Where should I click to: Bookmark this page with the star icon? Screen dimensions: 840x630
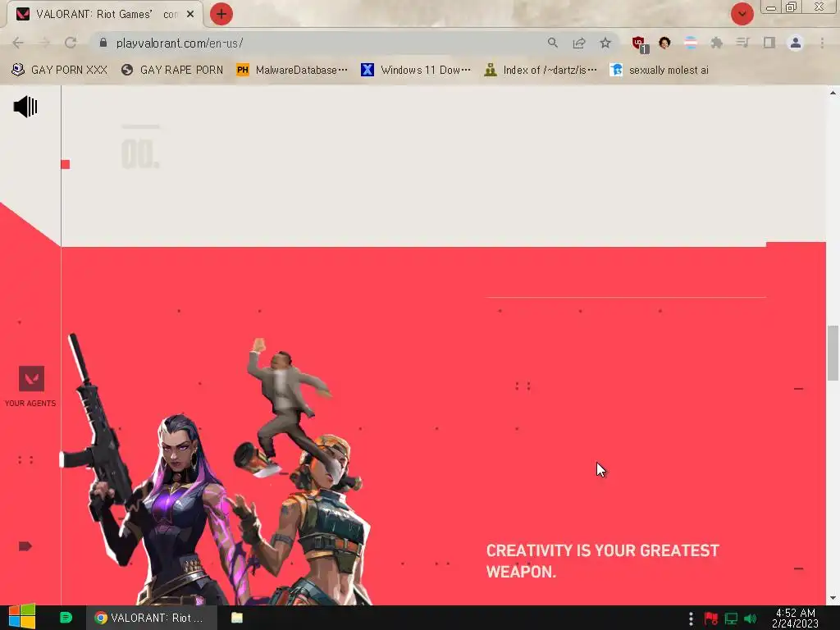pos(605,43)
